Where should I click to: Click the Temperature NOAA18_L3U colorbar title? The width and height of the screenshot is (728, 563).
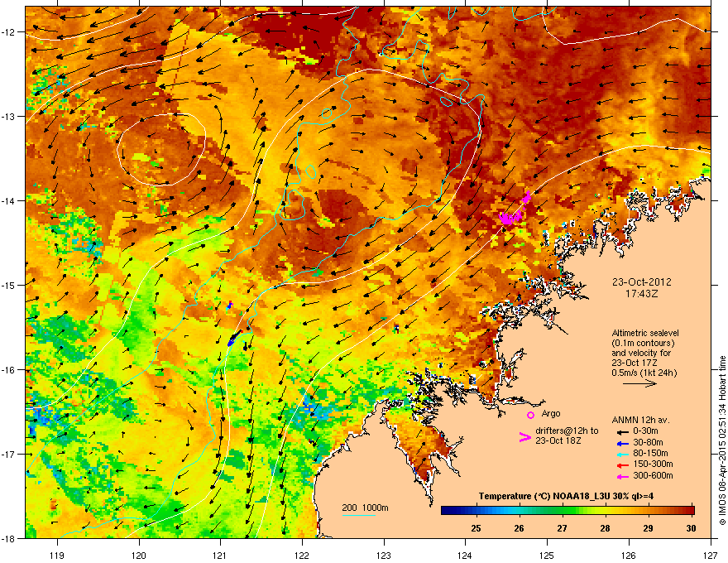click(566, 496)
